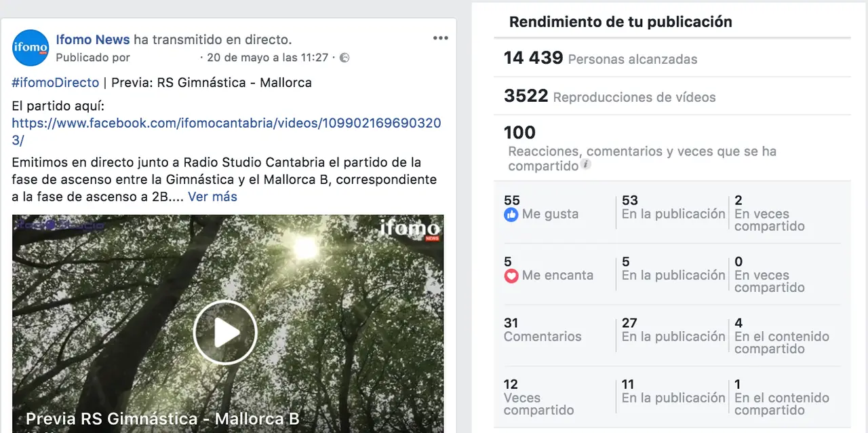Play the Previa RS Gimnástica video

(225, 333)
